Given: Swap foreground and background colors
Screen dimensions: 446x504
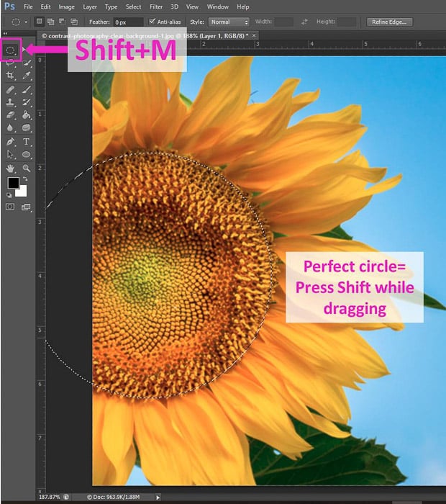Looking at the screenshot, I should [25, 179].
